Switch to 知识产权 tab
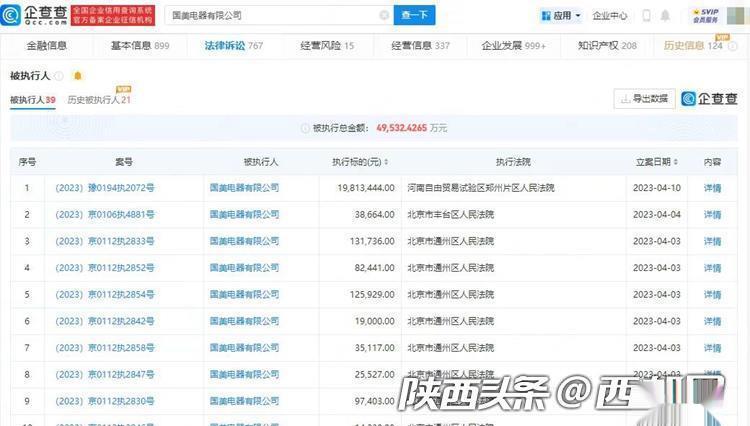The image size is (750, 426). (x=607, y=46)
